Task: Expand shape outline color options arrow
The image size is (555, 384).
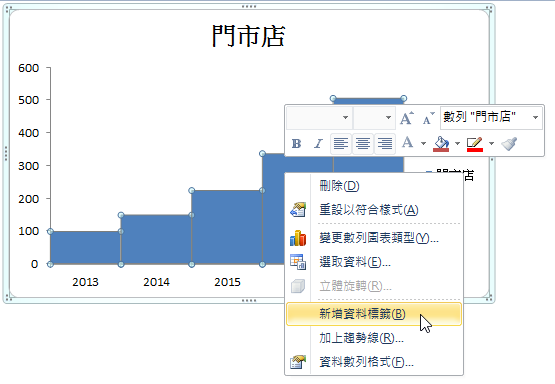Action: [x=491, y=144]
